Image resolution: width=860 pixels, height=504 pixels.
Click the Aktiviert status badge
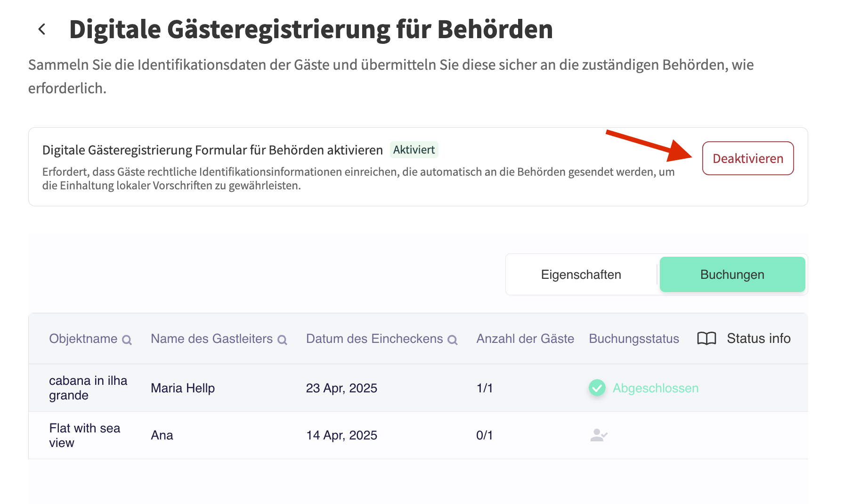[414, 150]
